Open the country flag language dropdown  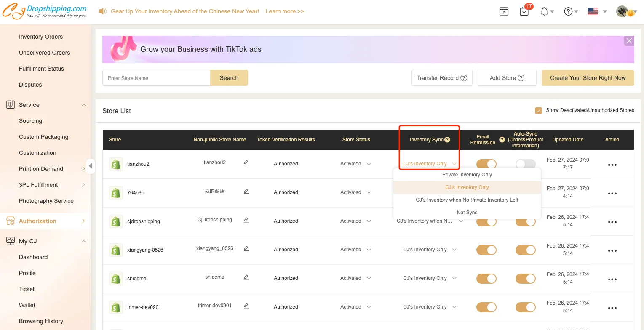click(x=597, y=11)
